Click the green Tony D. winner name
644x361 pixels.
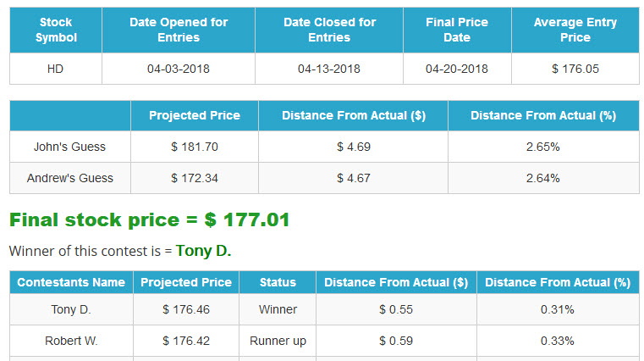coord(203,251)
